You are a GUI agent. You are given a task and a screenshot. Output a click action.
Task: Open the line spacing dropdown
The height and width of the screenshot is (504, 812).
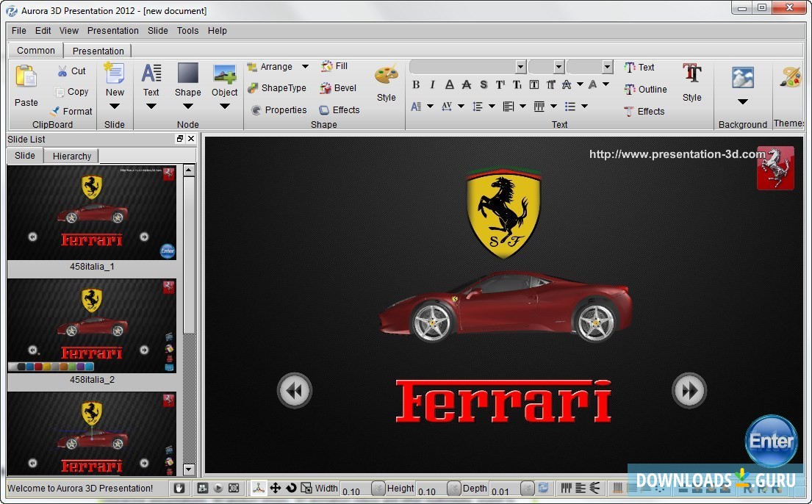point(491,105)
